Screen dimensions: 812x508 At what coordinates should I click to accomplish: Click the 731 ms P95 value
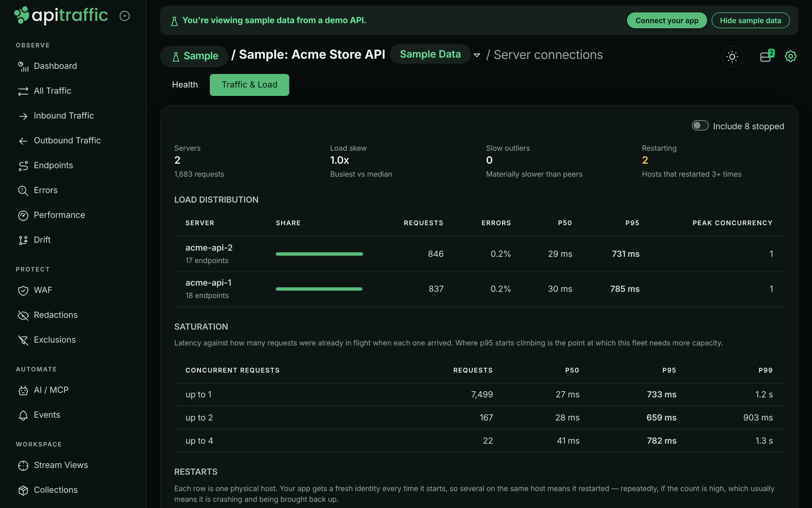[x=625, y=254]
